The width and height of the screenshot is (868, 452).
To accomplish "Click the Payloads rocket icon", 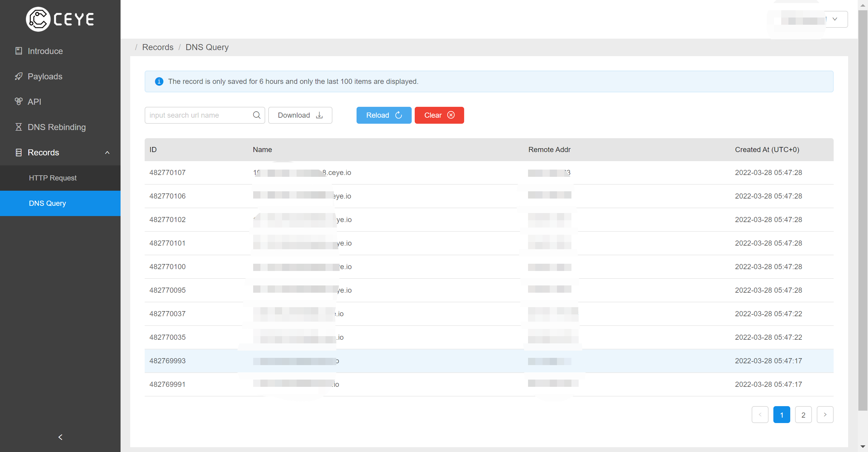I will point(18,76).
